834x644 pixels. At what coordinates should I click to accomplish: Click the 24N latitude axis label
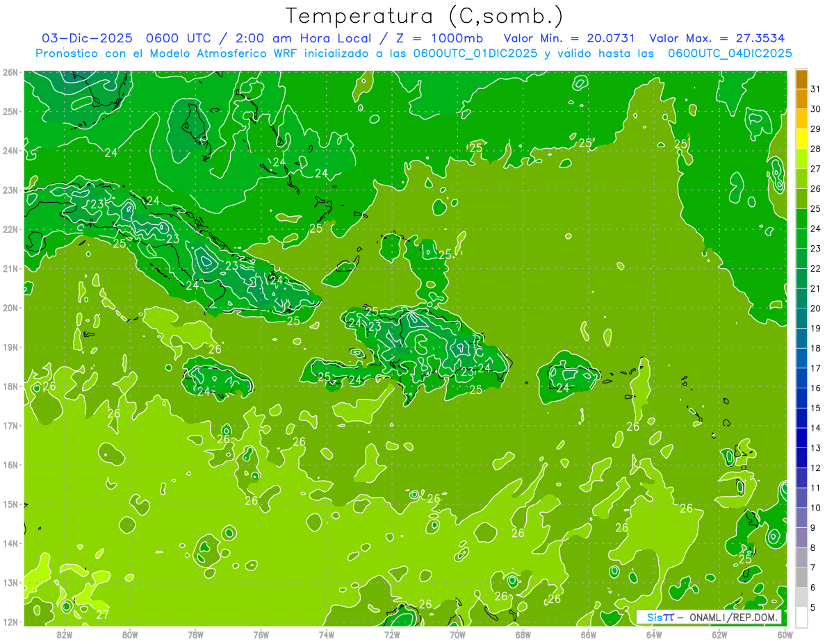(10, 151)
